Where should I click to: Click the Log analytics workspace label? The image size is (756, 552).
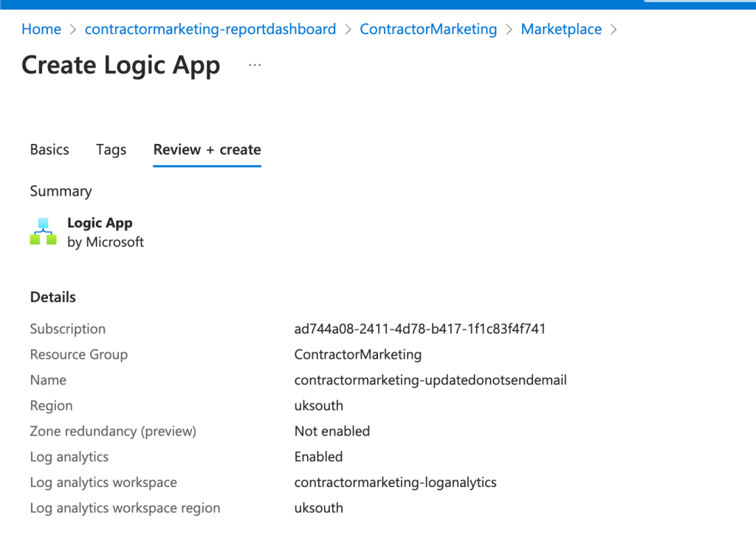(103, 482)
